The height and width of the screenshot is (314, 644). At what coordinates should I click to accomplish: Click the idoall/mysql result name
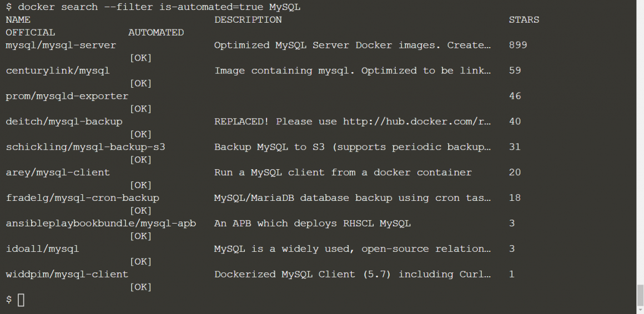(x=42, y=249)
